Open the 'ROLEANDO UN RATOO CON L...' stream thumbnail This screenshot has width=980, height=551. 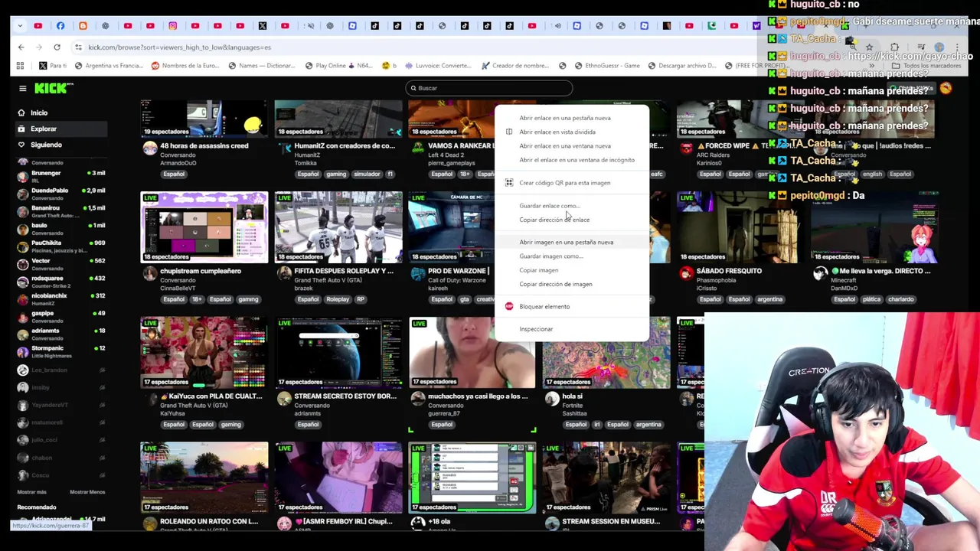click(x=204, y=478)
